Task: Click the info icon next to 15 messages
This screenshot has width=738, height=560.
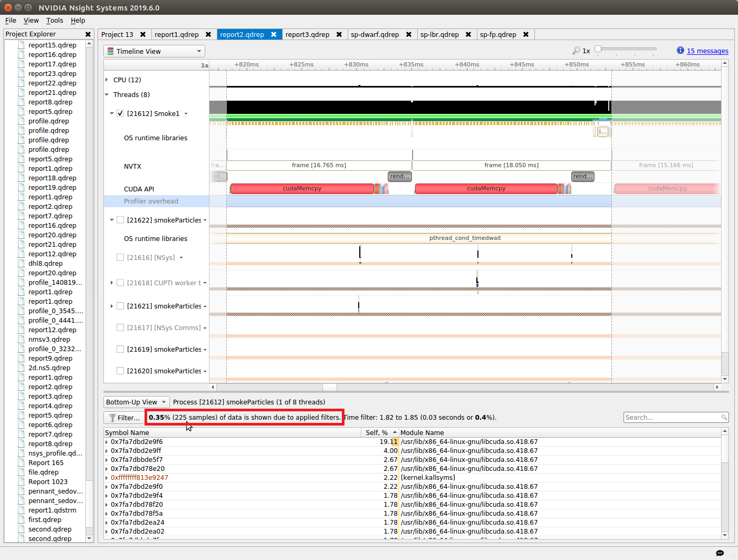Action: coord(680,51)
